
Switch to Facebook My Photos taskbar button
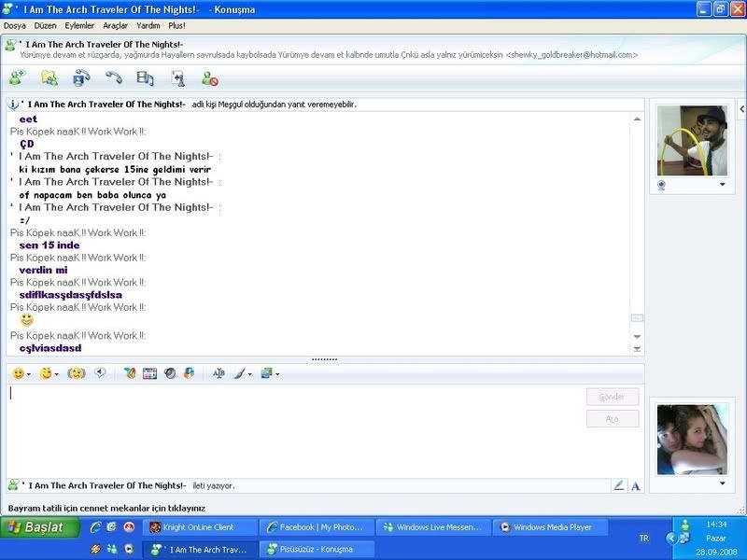[317, 527]
